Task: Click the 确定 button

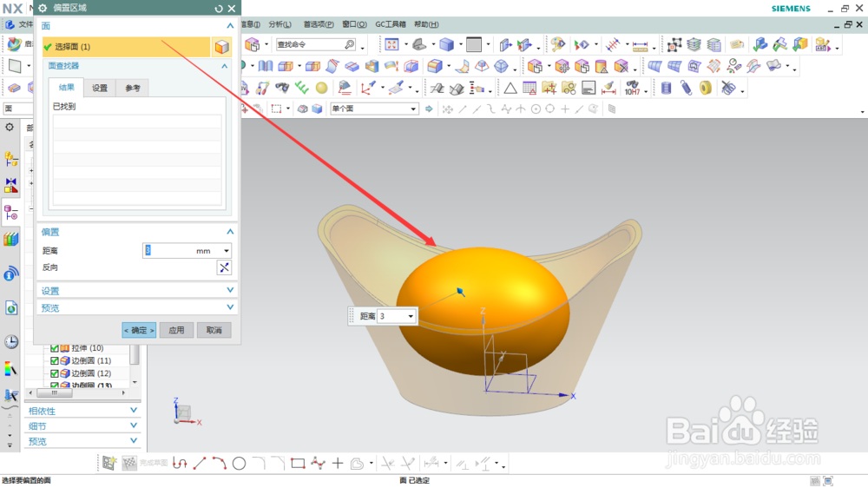Action: pos(139,331)
